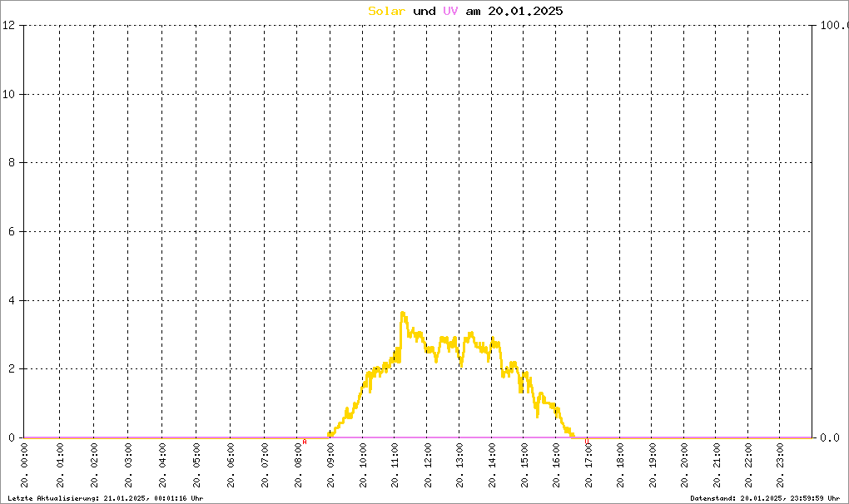Click the time label '20. 03:00'
849x504 pixels.
(x=128, y=466)
